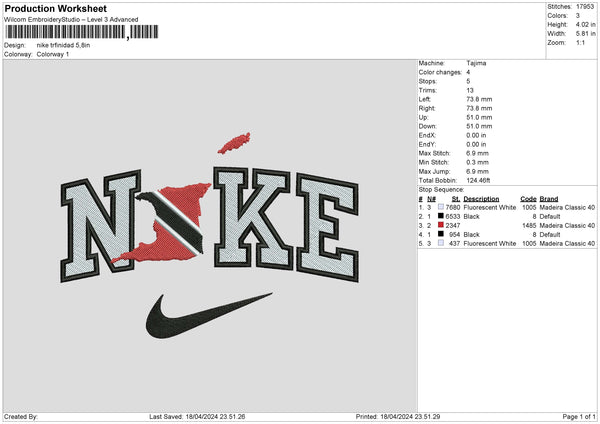Click the 'Down:' label

coord(427,126)
